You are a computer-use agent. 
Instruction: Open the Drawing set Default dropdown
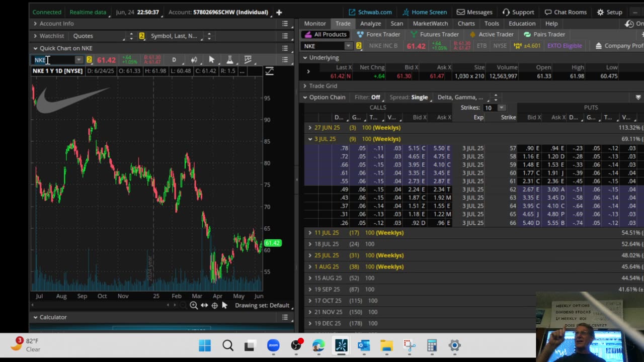tap(263, 305)
